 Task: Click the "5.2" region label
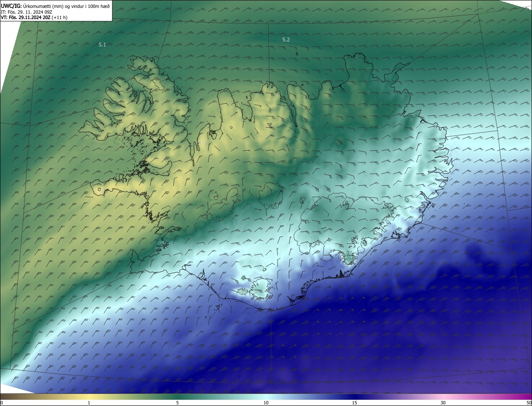[286, 39]
